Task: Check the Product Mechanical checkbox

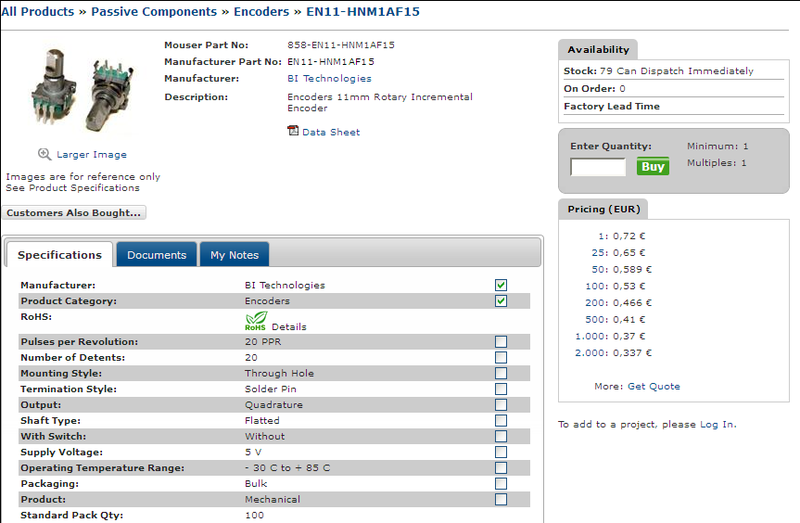Action: click(x=501, y=500)
